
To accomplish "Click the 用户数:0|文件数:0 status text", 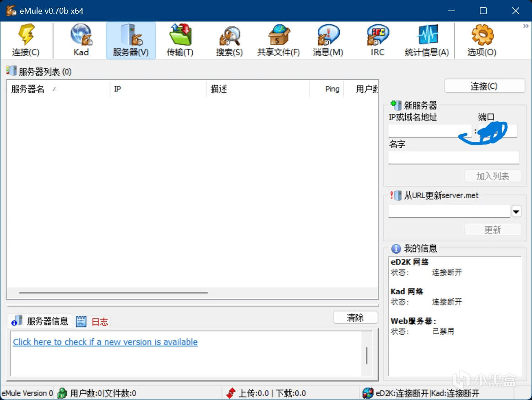I will (x=103, y=393).
